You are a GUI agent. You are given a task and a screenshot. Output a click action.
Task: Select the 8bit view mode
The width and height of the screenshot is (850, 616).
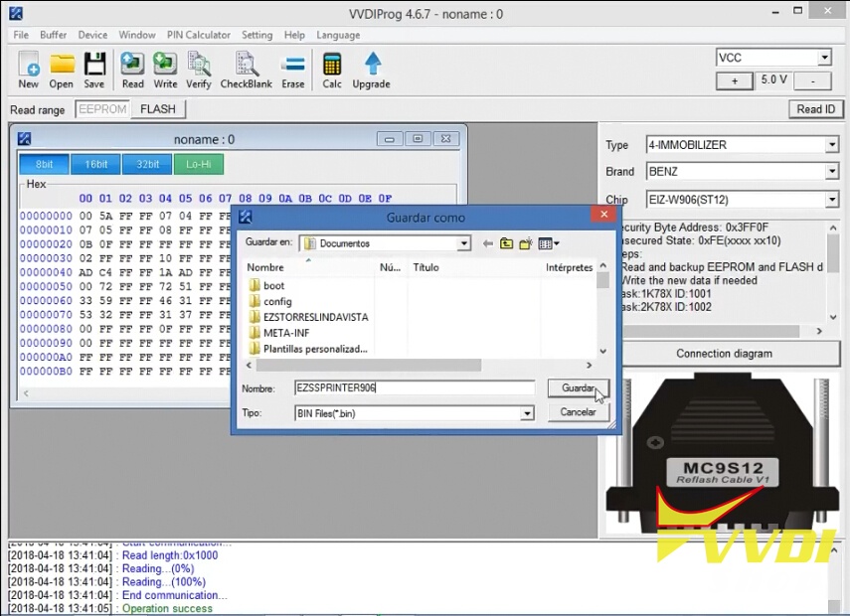[44, 164]
